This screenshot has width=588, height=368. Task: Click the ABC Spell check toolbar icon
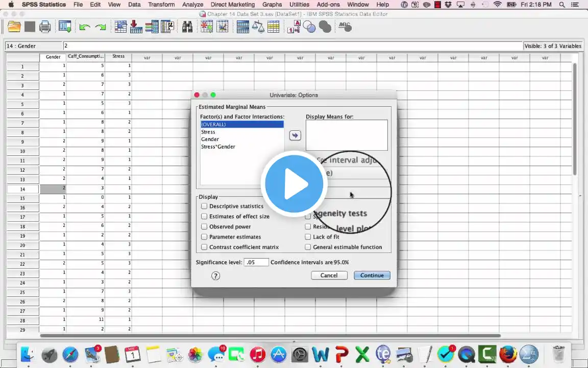click(x=345, y=26)
